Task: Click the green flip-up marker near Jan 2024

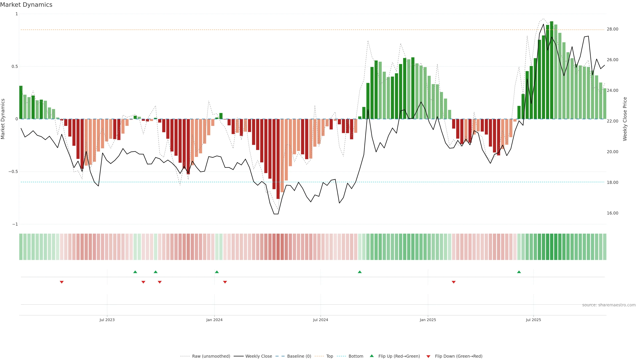Action: tap(217, 272)
